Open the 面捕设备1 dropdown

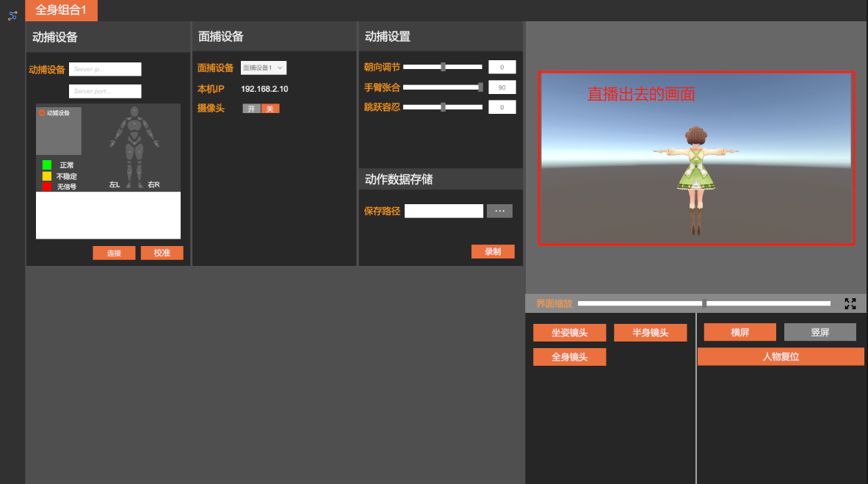(x=263, y=68)
